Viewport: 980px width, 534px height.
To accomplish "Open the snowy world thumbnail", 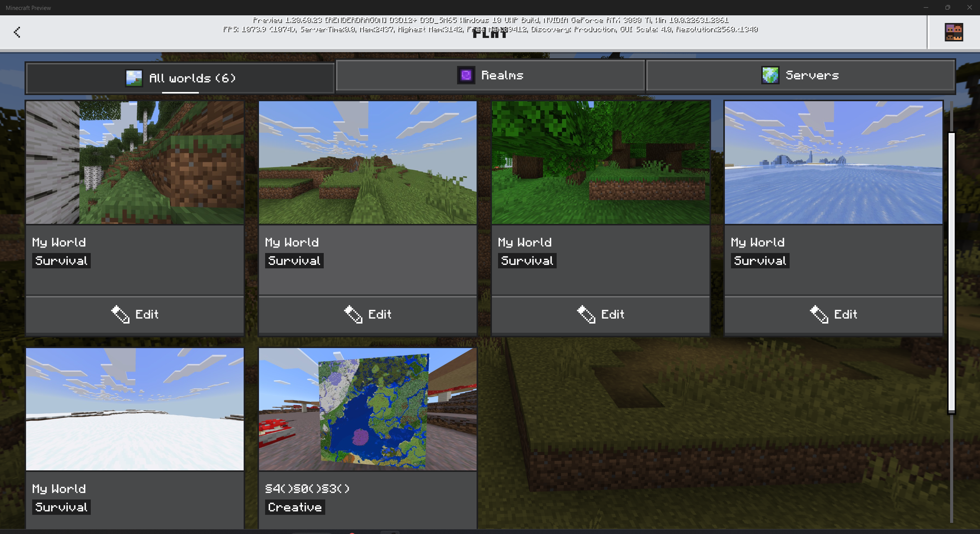I will coord(135,409).
